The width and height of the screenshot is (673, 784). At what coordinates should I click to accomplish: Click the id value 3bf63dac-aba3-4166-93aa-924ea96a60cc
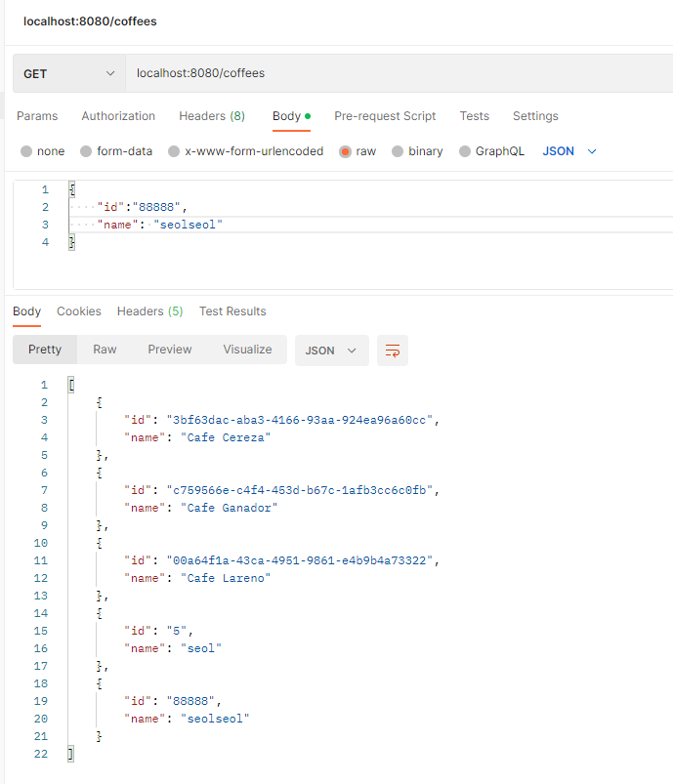click(299, 420)
